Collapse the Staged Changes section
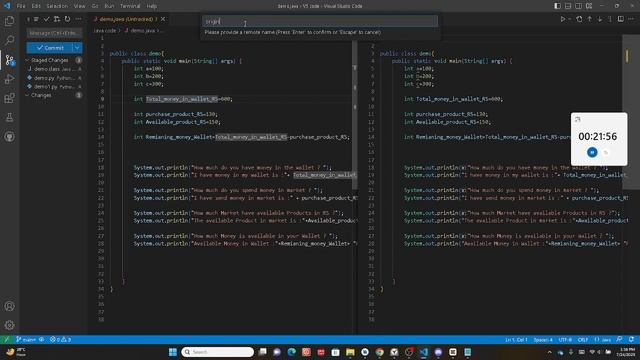The height and width of the screenshot is (360, 640). click(x=27, y=60)
